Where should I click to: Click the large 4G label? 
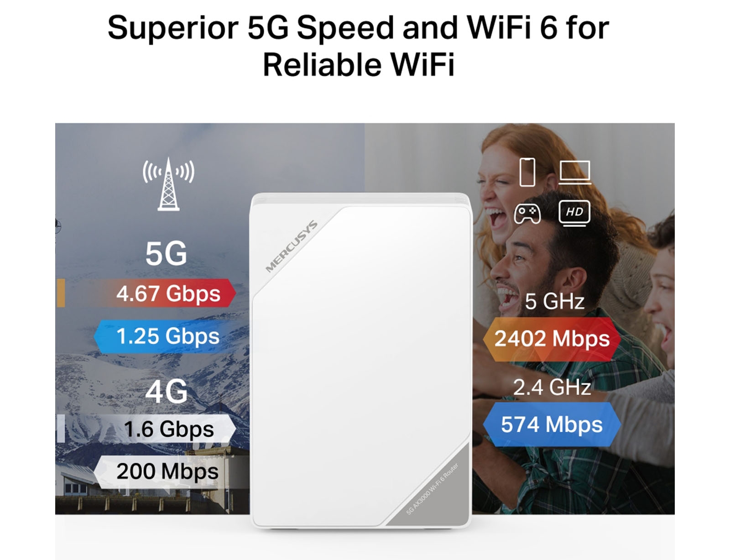click(x=167, y=391)
